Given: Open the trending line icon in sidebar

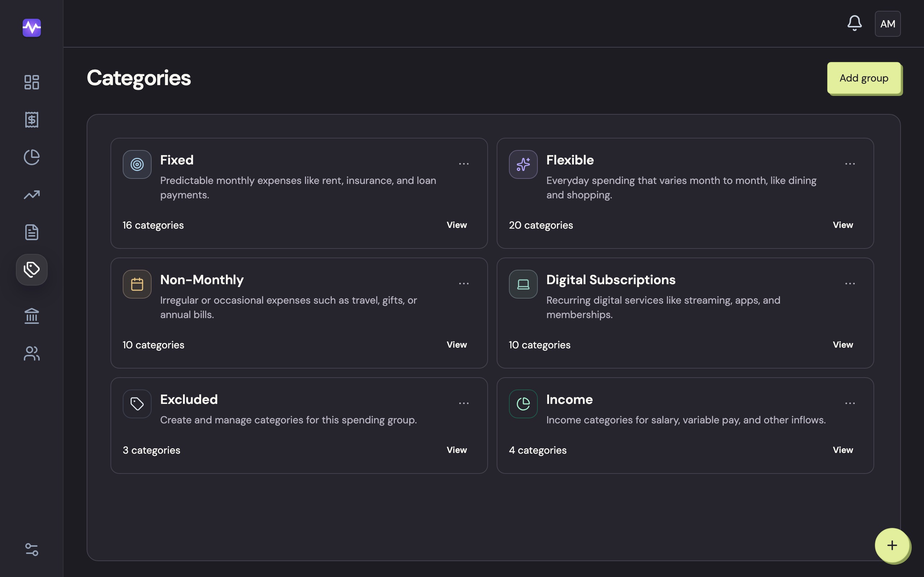Looking at the screenshot, I should tap(32, 195).
